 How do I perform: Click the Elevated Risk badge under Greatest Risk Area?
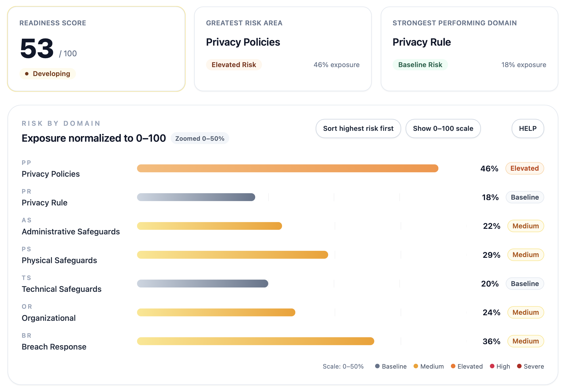click(x=234, y=65)
